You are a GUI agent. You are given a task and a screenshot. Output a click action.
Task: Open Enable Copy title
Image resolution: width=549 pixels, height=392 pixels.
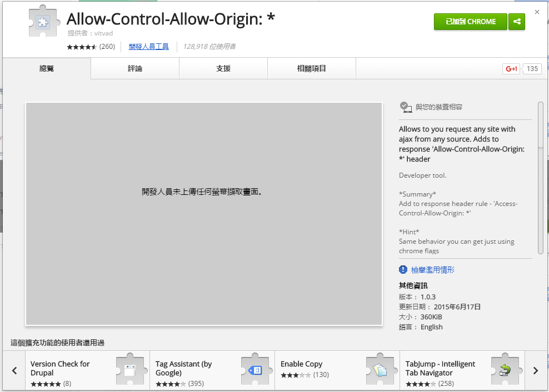302,364
